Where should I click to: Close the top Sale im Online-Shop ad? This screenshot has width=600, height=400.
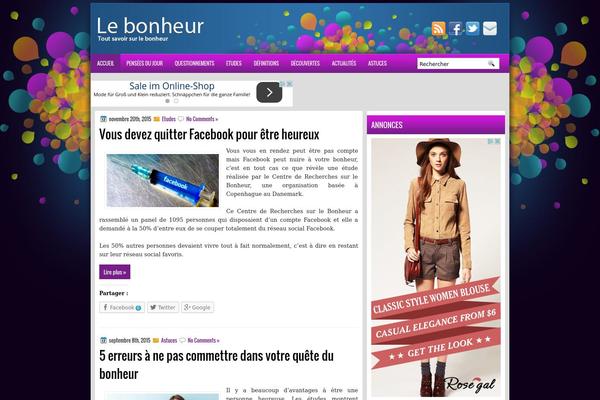290,83
